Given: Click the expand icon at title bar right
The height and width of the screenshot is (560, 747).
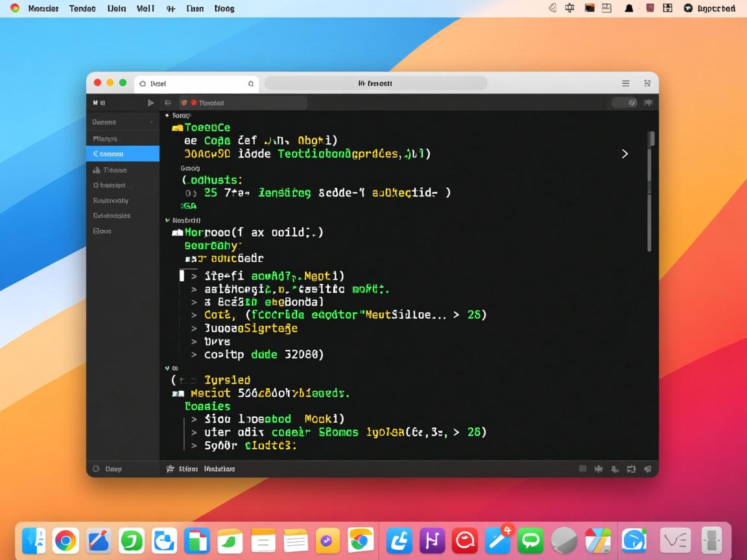Looking at the screenshot, I should coord(647,84).
